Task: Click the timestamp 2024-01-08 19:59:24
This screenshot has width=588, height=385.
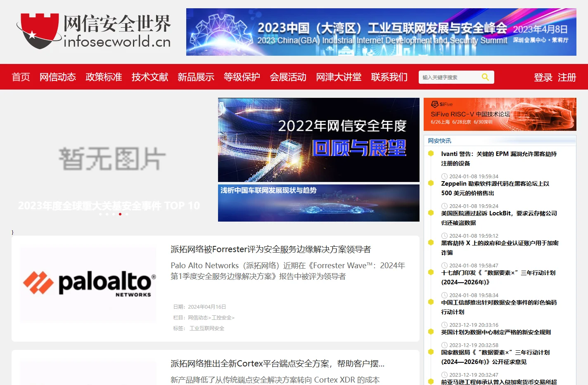Action: (474, 206)
